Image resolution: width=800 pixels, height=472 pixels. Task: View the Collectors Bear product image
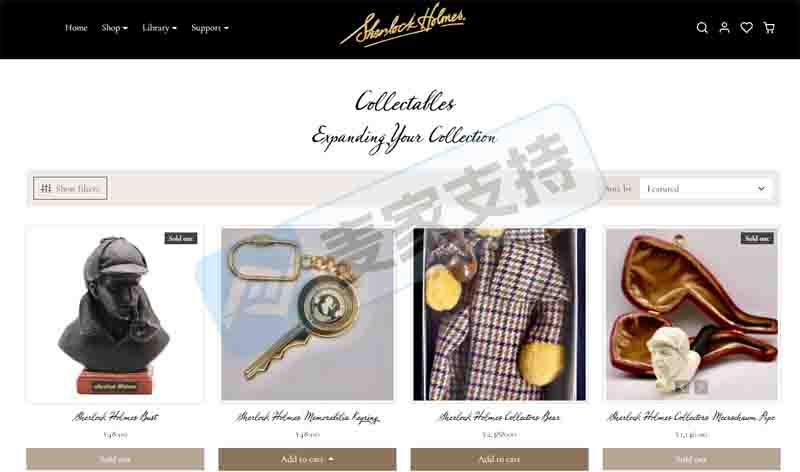click(x=499, y=314)
